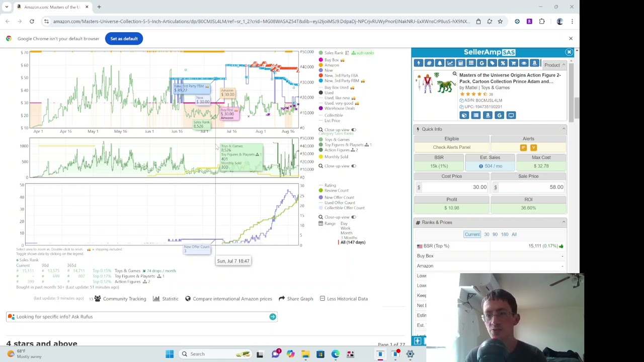Toggle Warehouse Deals series in legend

(337, 108)
